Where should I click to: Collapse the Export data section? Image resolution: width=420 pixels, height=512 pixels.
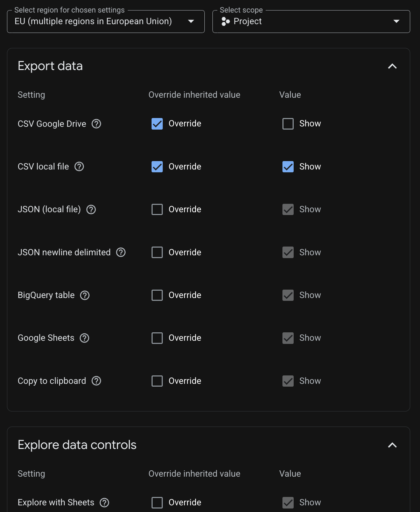click(x=392, y=66)
